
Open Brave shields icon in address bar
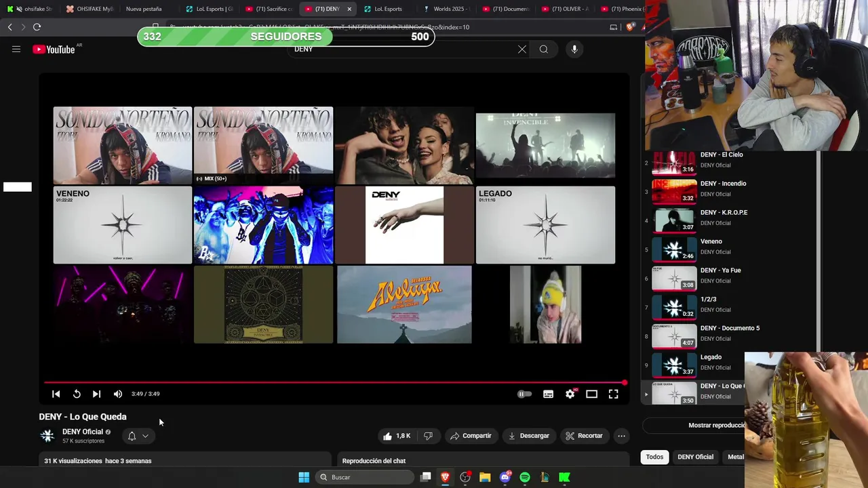pyautogui.click(x=631, y=27)
